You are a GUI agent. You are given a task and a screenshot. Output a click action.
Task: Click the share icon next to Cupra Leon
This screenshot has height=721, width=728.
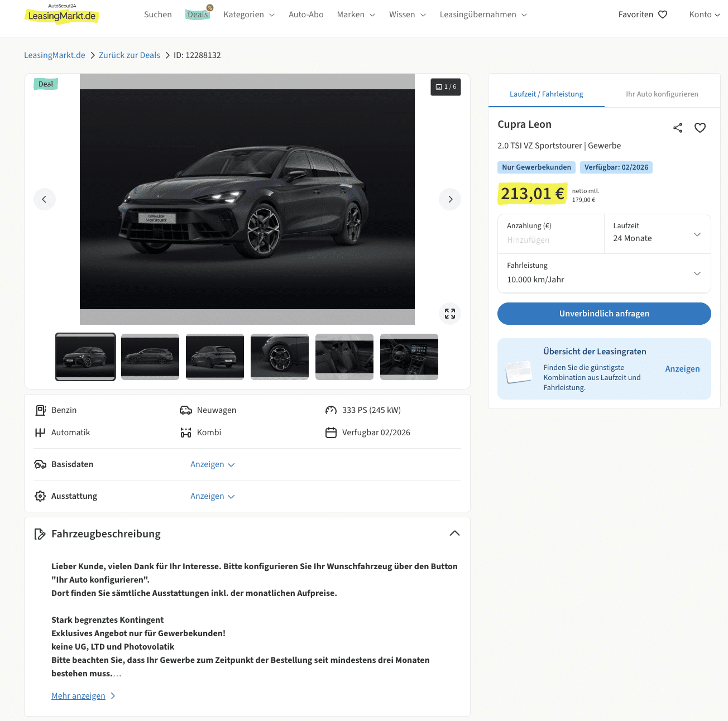pyautogui.click(x=678, y=128)
